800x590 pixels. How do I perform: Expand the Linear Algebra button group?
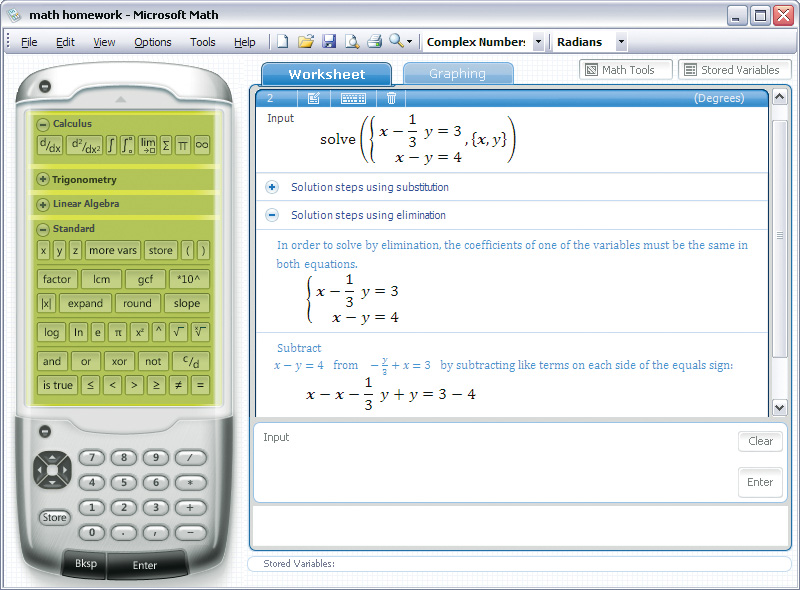pyautogui.click(x=43, y=204)
